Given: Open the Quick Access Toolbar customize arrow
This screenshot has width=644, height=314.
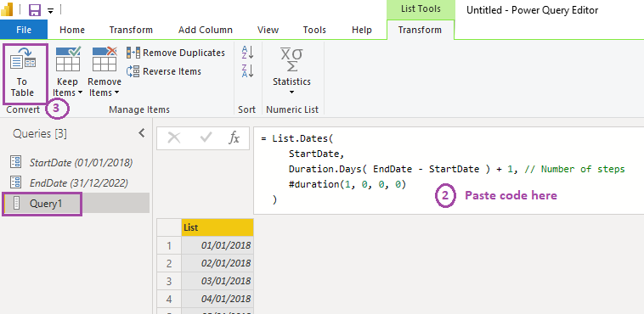Looking at the screenshot, I should [50, 11].
